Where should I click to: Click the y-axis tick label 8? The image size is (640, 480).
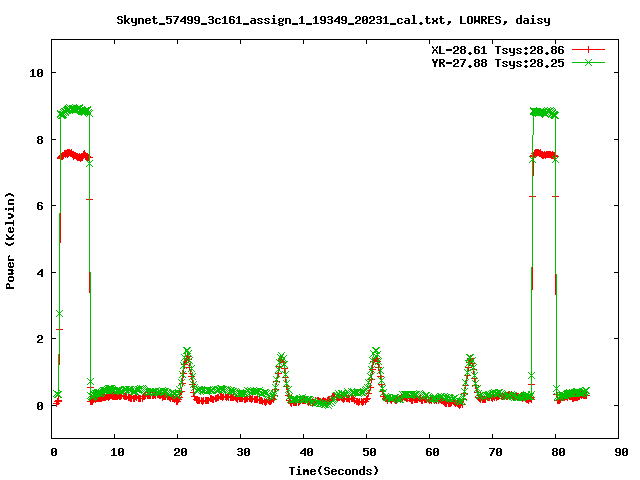[40, 140]
